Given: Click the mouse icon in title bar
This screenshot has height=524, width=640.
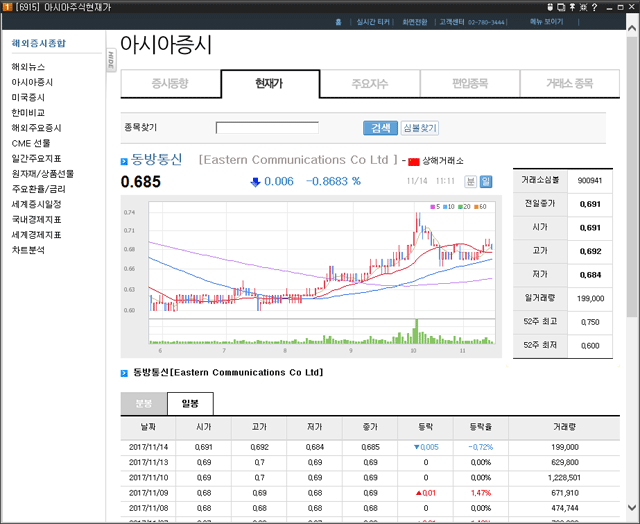Looking at the screenshot, I should (550, 7).
